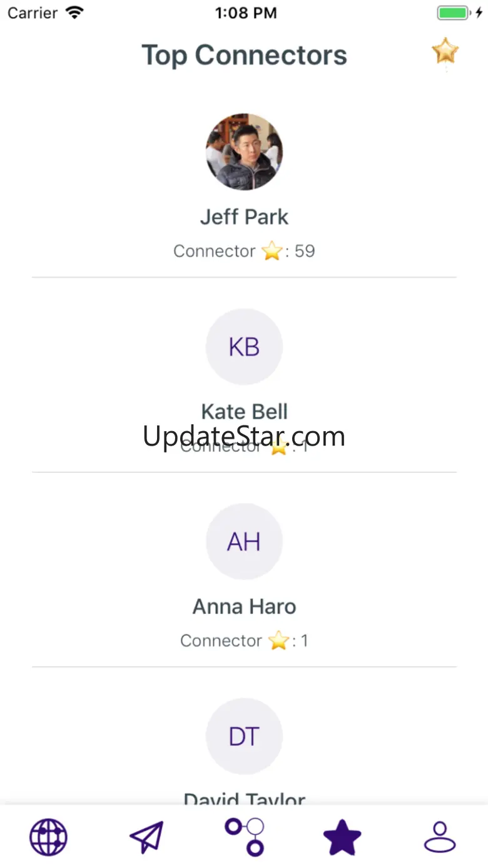Tap the Wi-Fi icon in status bar
This screenshot has height=868, width=488.
[x=74, y=13]
